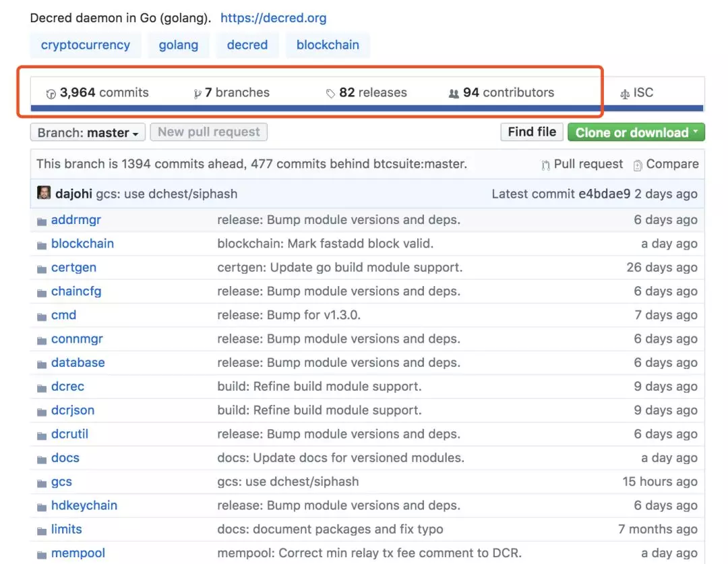Select the blockchain topic tag

[x=328, y=45]
